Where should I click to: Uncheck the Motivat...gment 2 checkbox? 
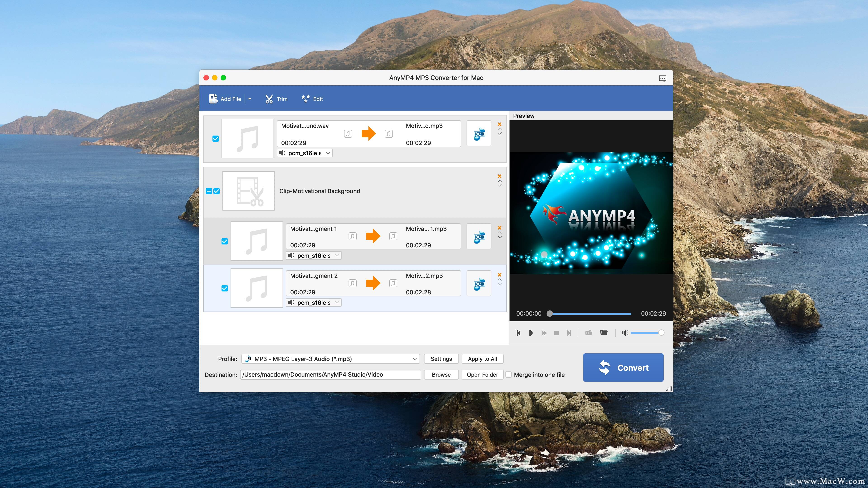(225, 288)
